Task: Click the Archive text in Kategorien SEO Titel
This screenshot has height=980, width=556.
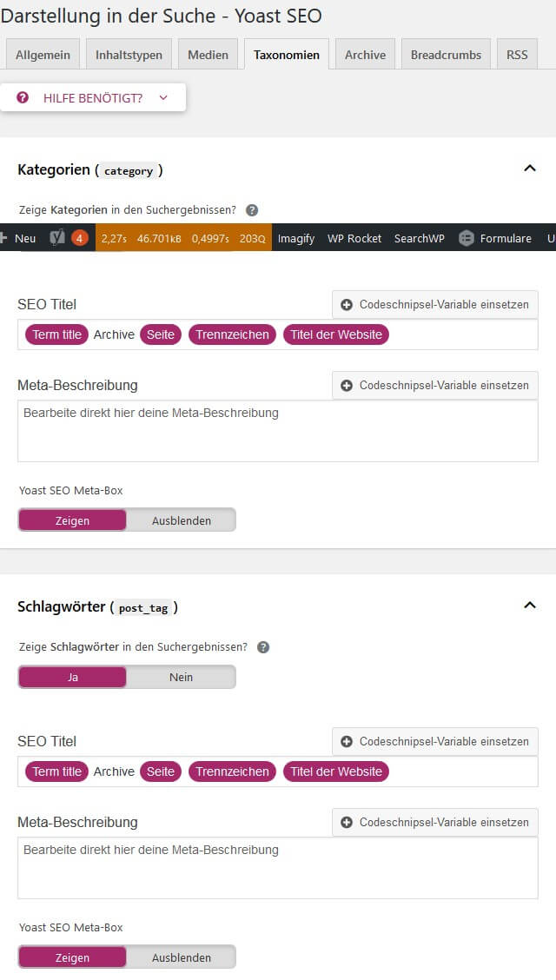Action: pos(115,334)
